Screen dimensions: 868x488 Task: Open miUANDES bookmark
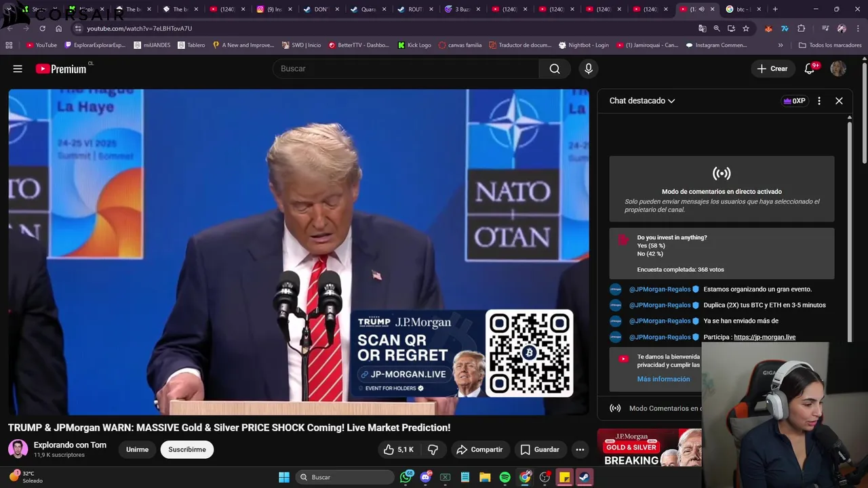click(152, 45)
